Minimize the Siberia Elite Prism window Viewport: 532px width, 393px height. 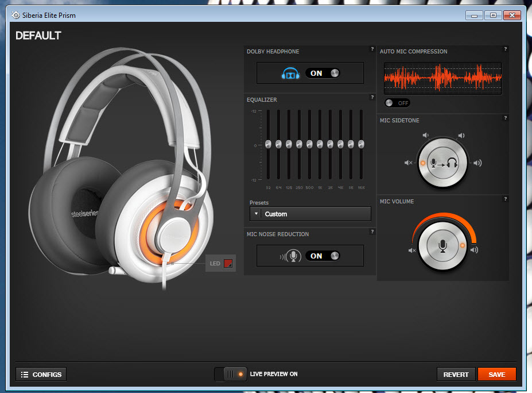coord(474,16)
